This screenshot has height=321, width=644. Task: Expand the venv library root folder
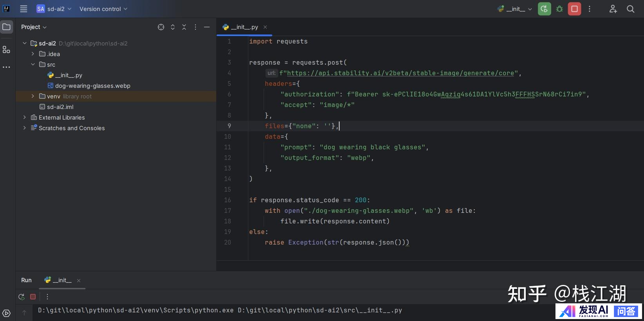point(33,96)
